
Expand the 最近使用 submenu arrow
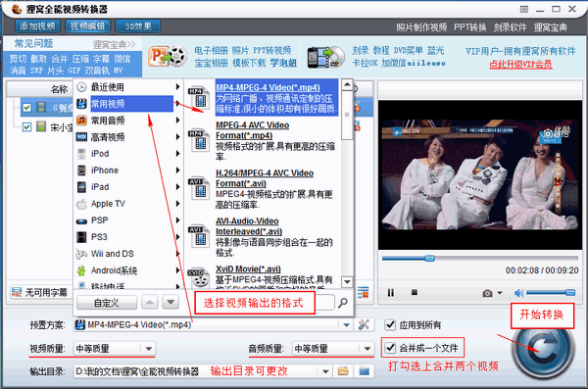click(177, 87)
